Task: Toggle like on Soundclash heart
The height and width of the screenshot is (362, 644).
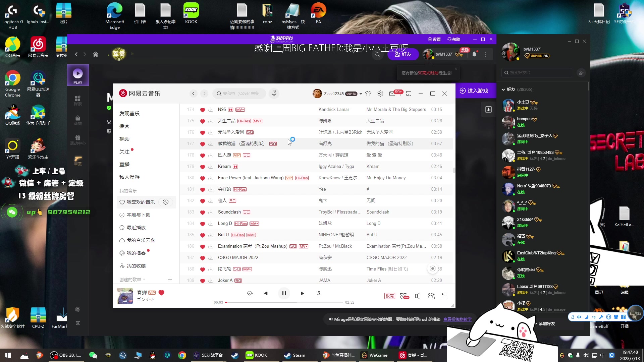Action: point(203,212)
